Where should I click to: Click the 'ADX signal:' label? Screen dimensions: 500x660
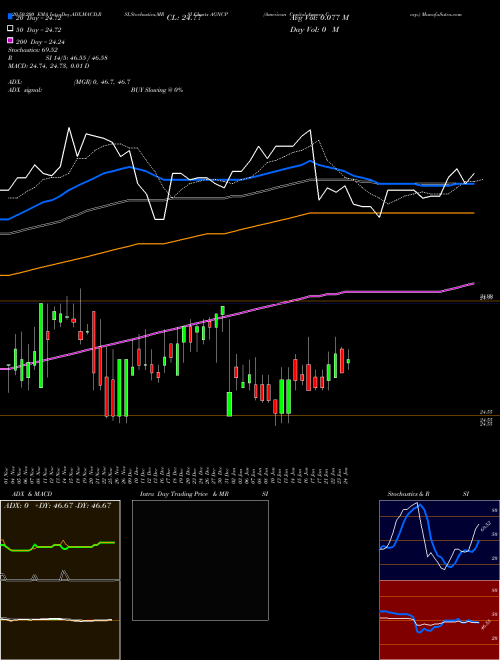point(25,90)
